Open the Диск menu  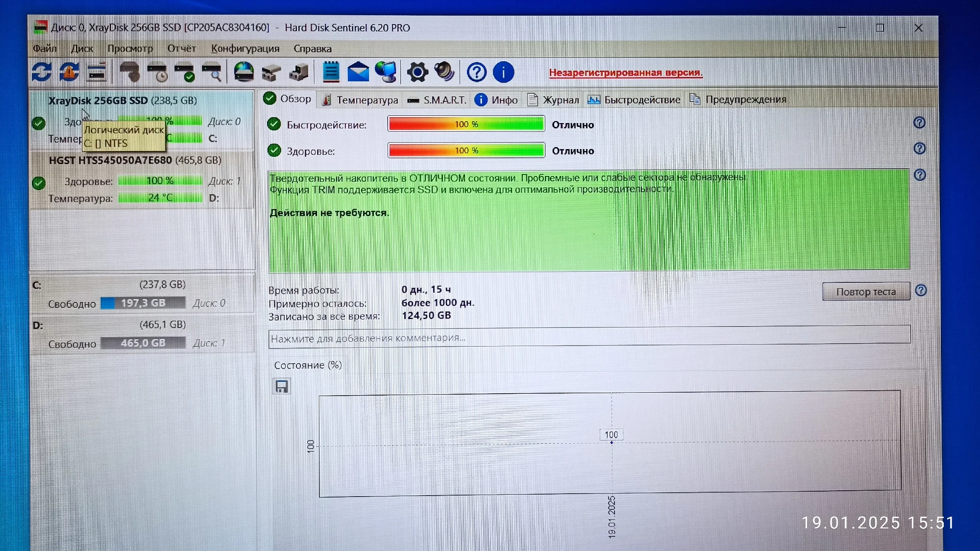(82, 49)
